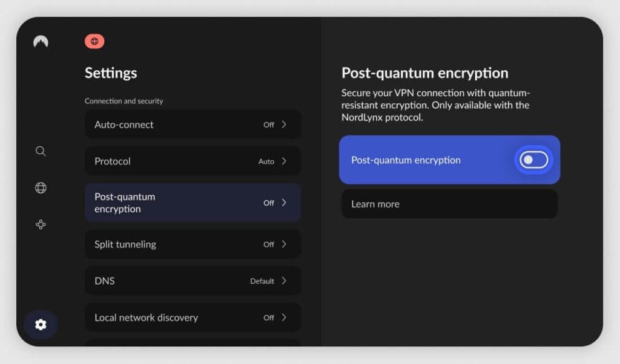Click the arrow on Local network discovery
Screen dimensions: 620x364
(285, 317)
